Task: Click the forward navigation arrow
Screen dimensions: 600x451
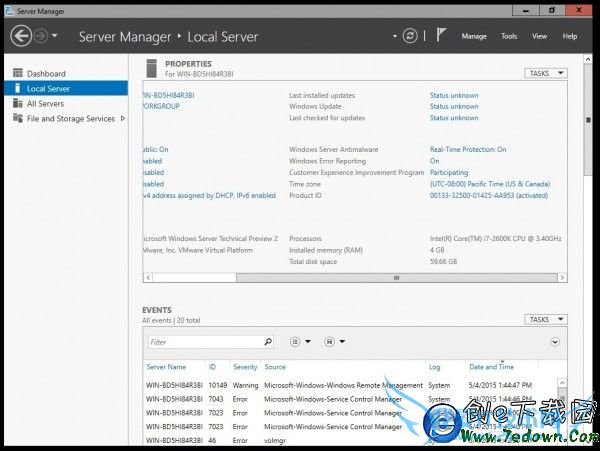Action: pos(41,36)
